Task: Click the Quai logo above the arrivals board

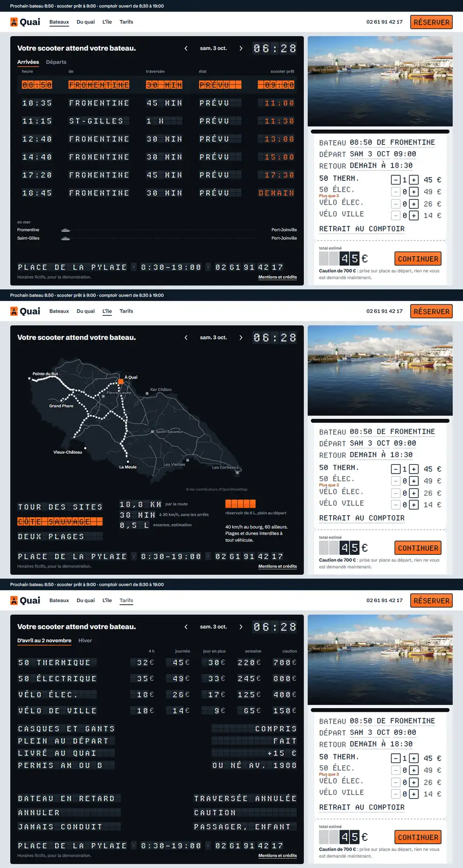Action: click(x=25, y=22)
